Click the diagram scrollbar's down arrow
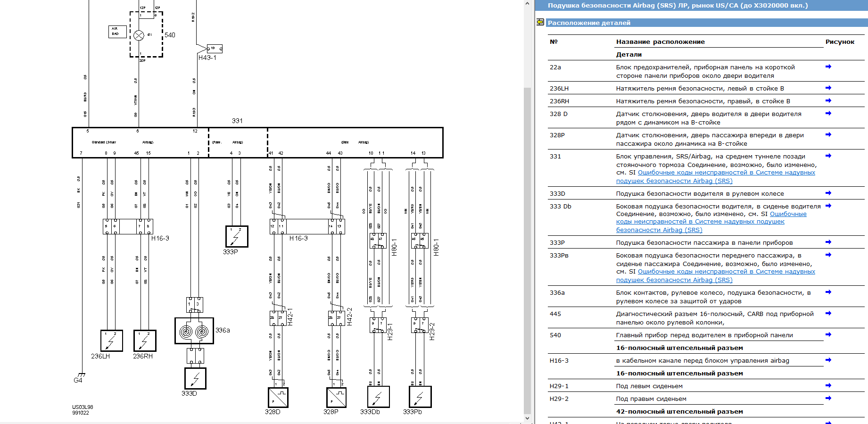The width and height of the screenshot is (868, 424). tap(528, 418)
